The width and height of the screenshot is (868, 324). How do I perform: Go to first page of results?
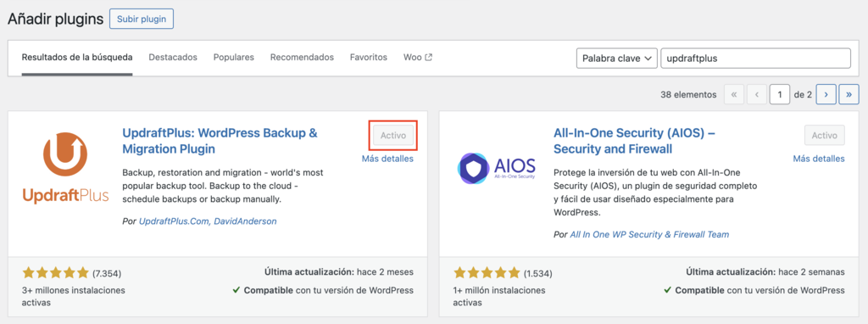[734, 95]
